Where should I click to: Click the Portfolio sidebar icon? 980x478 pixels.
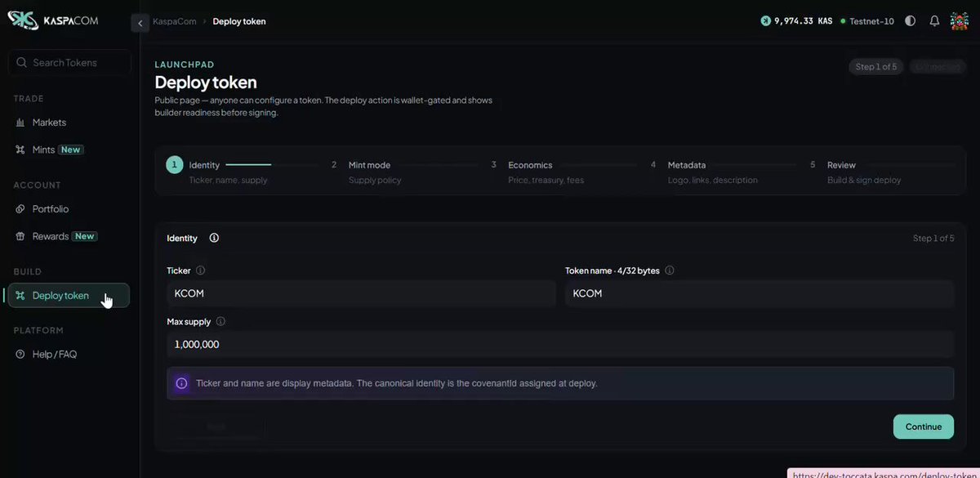[x=21, y=209]
